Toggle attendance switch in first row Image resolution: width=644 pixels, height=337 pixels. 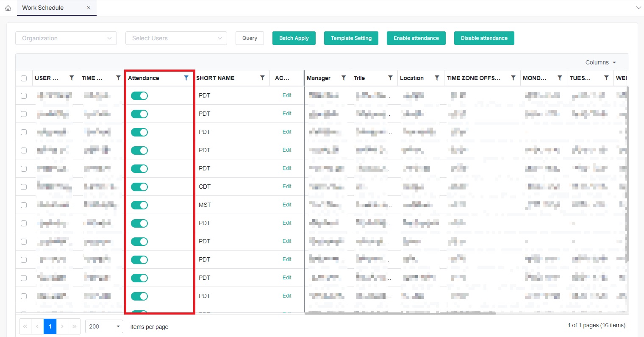coord(139,96)
